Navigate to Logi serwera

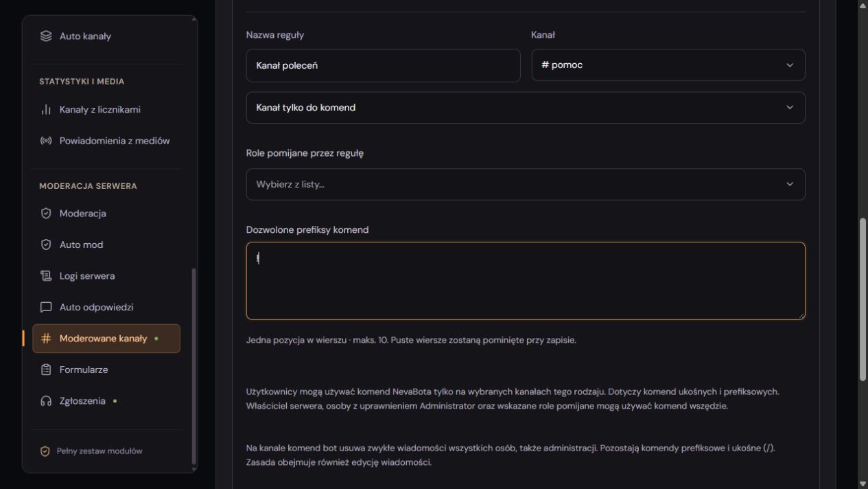point(106,276)
